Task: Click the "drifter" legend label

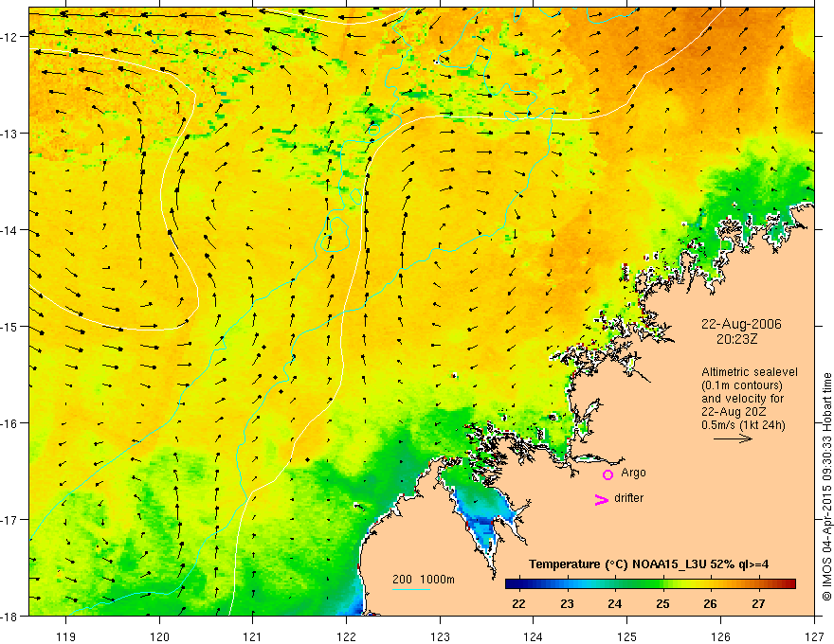Action: point(628,498)
